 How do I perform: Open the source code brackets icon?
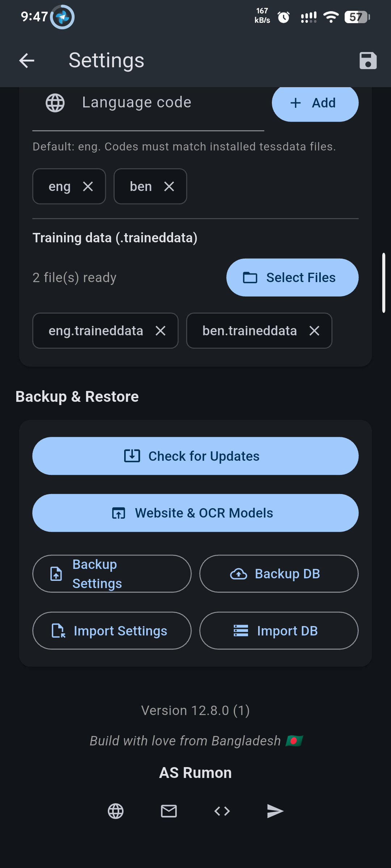[x=222, y=811]
